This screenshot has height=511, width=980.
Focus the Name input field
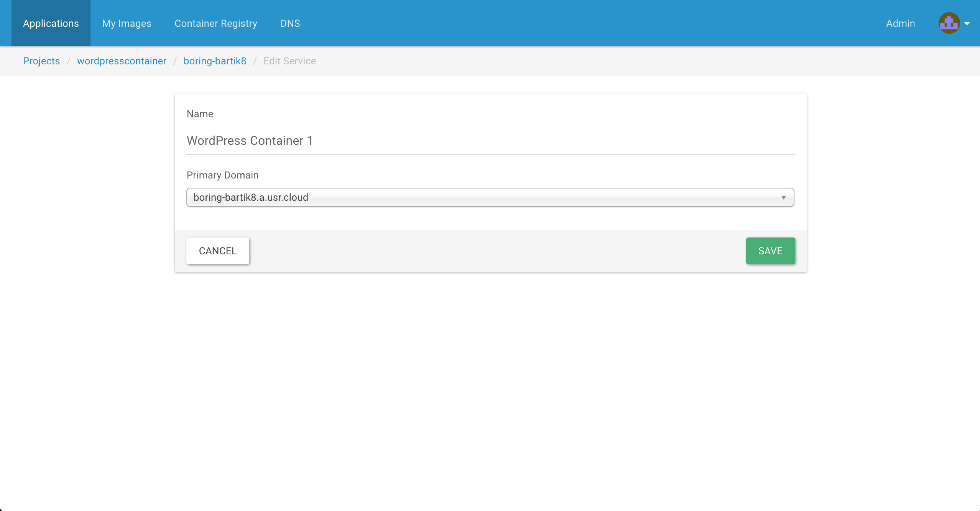click(490, 141)
